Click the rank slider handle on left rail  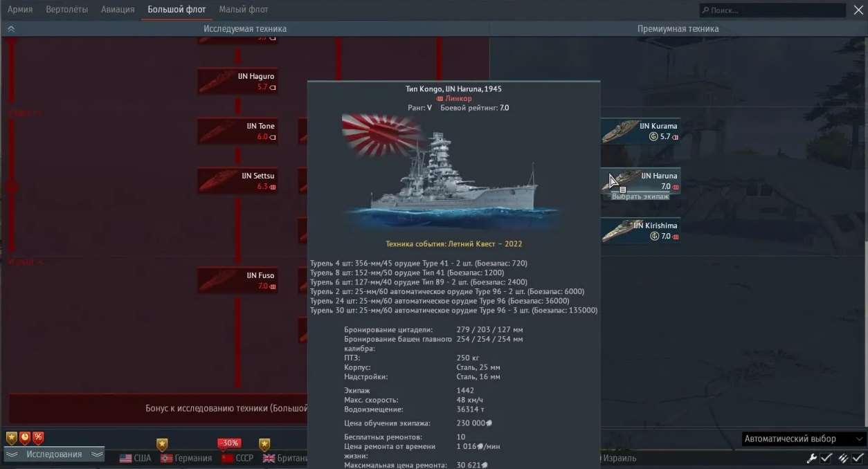click(11, 187)
